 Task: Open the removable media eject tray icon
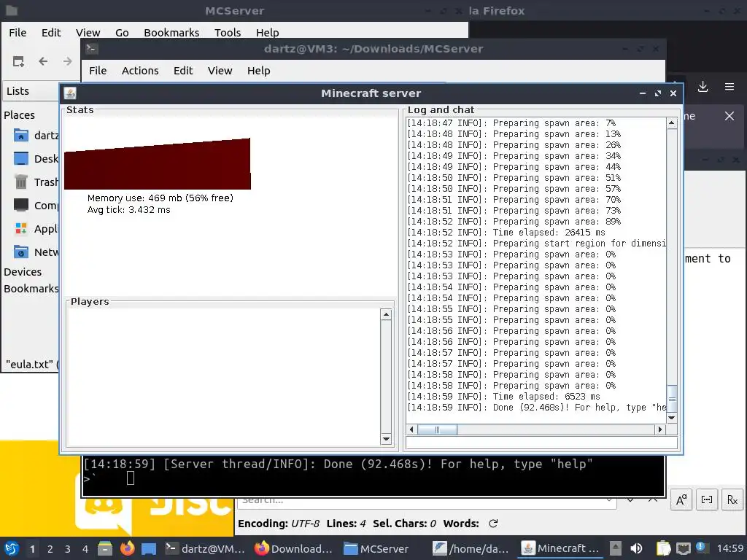pos(616,548)
